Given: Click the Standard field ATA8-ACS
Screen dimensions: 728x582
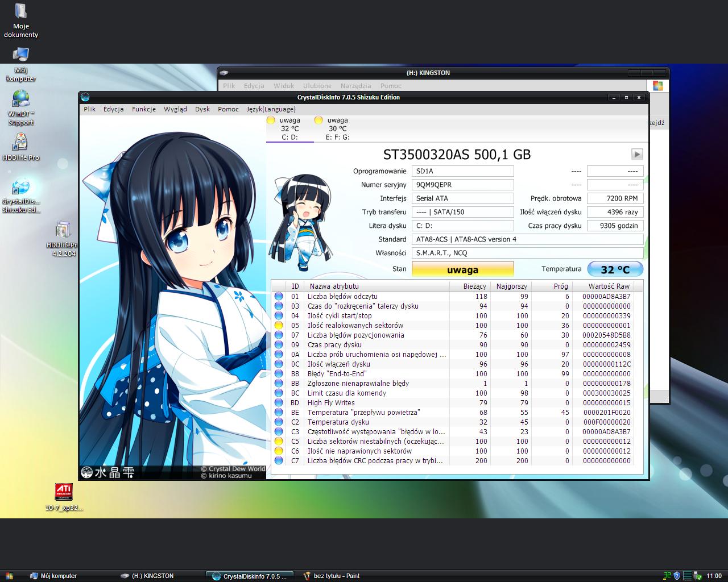Looking at the screenshot, I should (527, 239).
